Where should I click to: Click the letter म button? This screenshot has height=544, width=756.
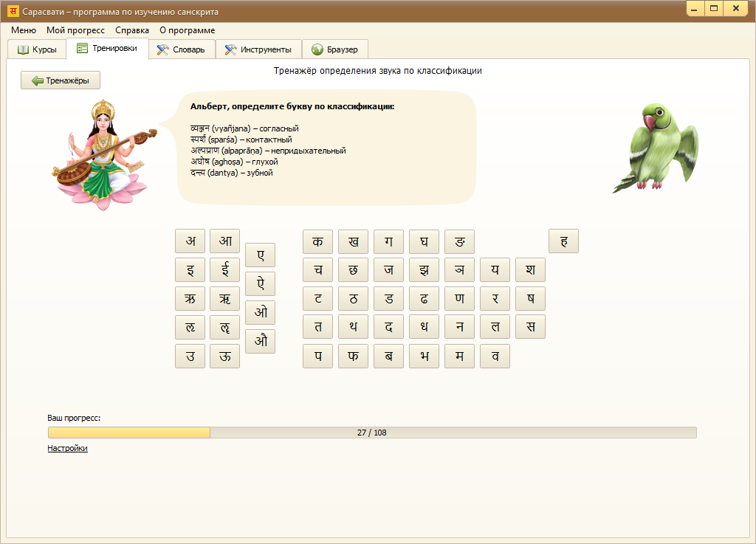pos(459,356)
